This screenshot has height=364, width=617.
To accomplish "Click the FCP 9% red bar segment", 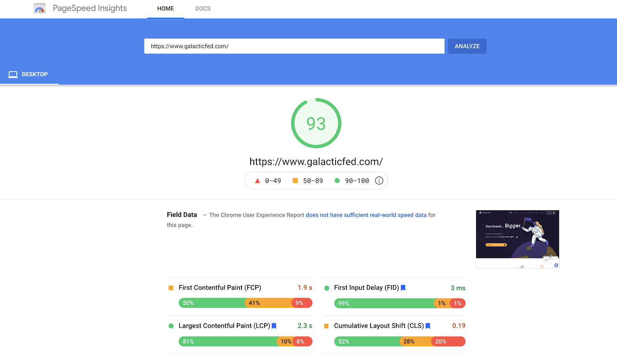I will point(302,303).
